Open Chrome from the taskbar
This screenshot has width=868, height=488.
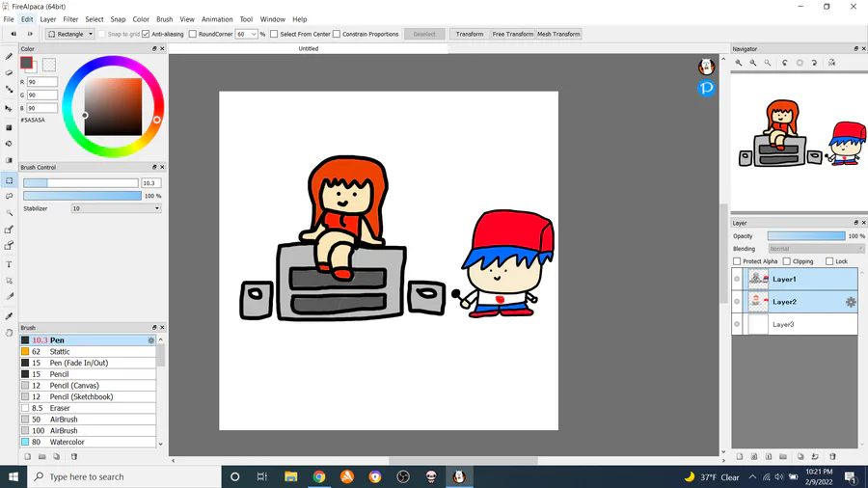coord(319,477)
